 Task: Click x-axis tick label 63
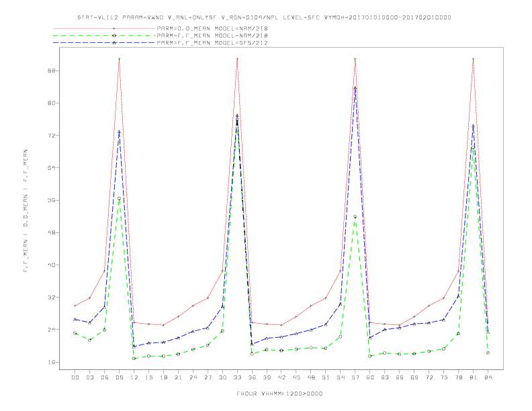click(x=385, y=377)
